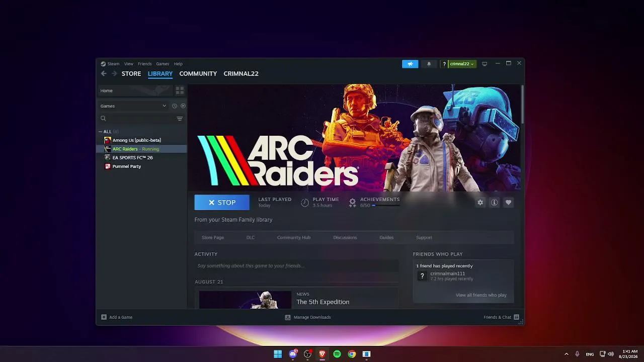This screenshot has width=644, height=362.
Task: Sort the games list by recent activity (clock icon)
Action: tap(175, 106)
